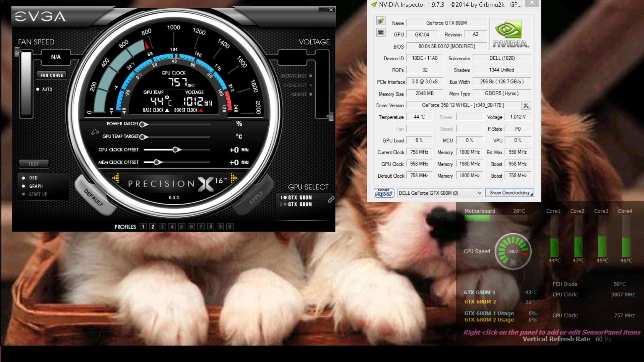Click the 1012 mV voltage readout

pyautogui.click(x=198, y=101)
